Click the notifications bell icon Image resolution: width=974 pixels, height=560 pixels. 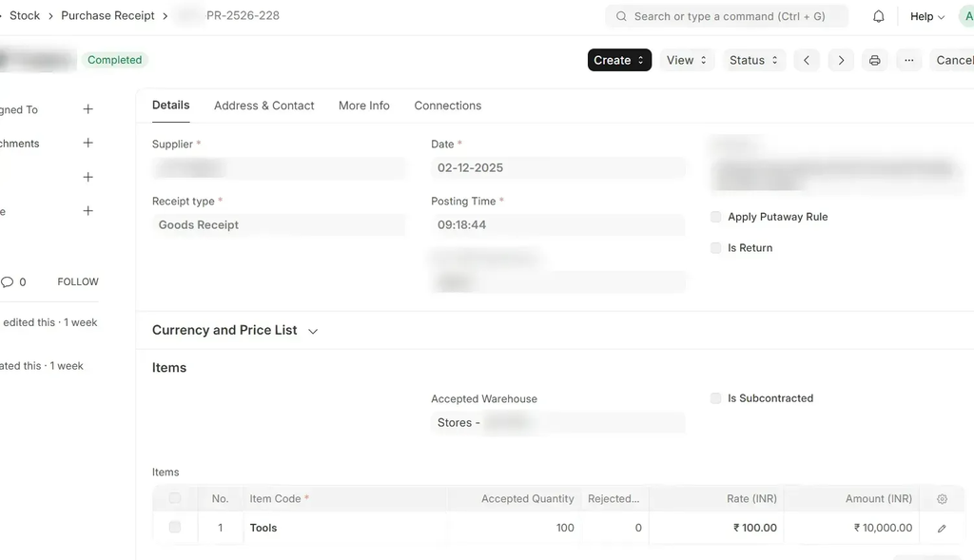(879, 16)
